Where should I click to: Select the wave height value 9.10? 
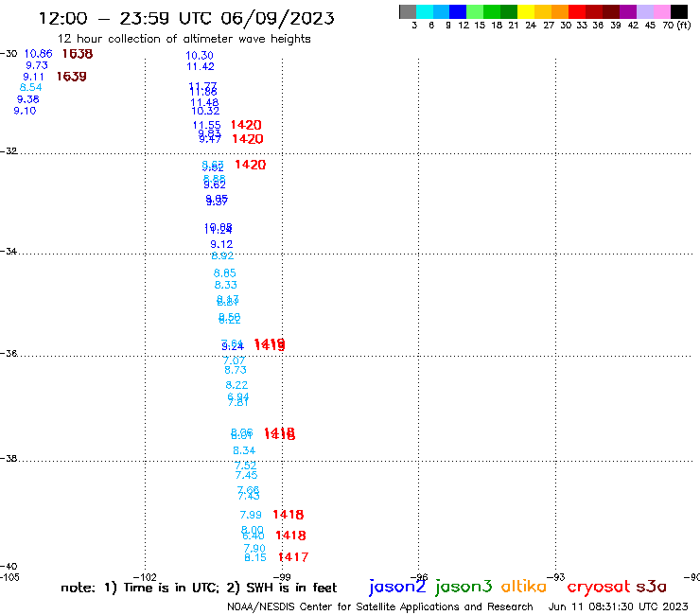[x=25, y=111]
